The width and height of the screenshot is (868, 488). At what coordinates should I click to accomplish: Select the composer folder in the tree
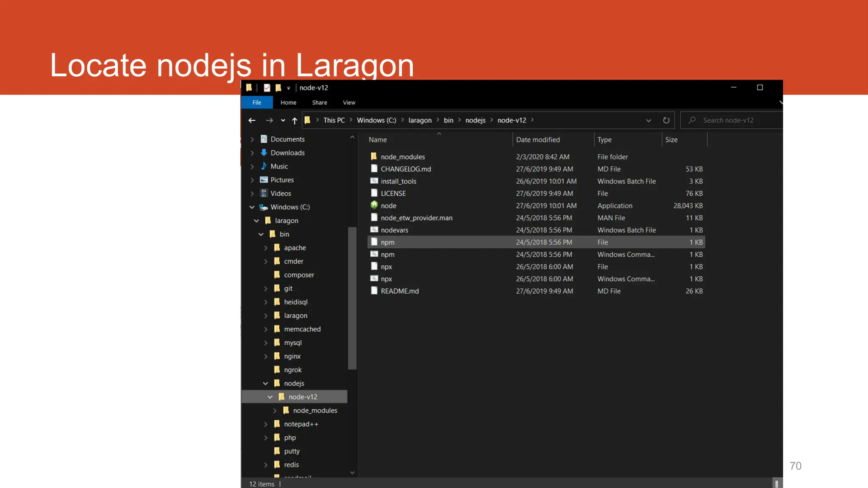299,275
